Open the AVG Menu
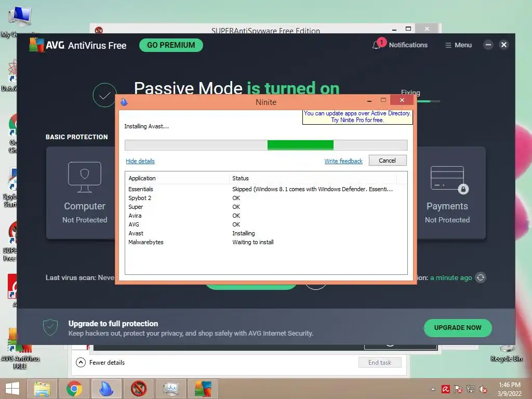Viewport: 532px width, 399px height. click(458, 45)
